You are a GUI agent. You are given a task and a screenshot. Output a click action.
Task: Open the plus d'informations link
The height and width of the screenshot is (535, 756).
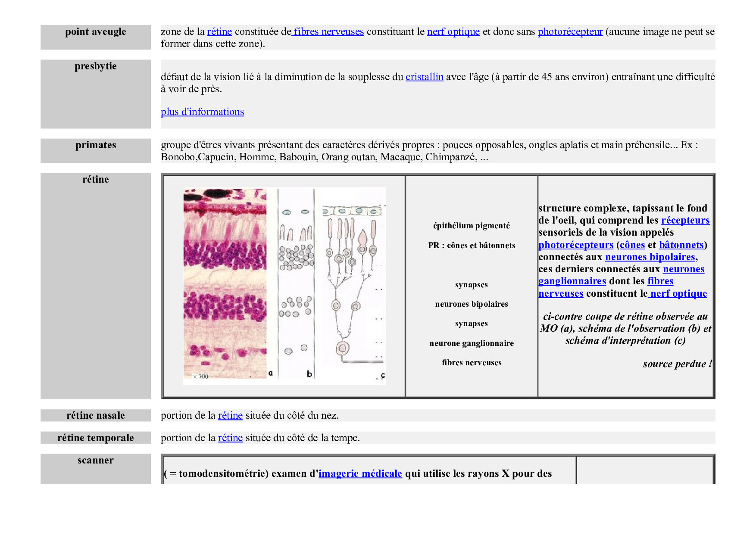click(202, 112)
